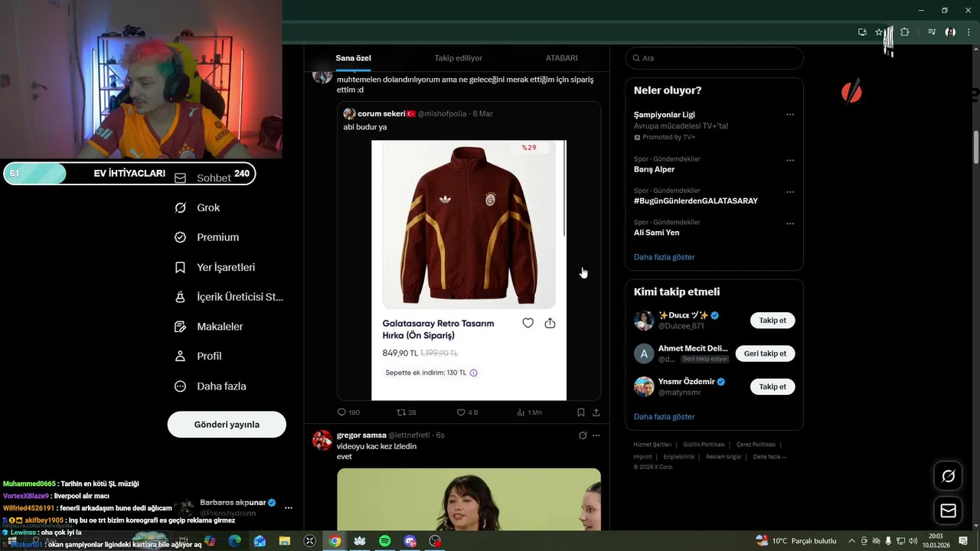Open File Explorer from taskbar
Screen dimensions: 980x551
(284, 541)
